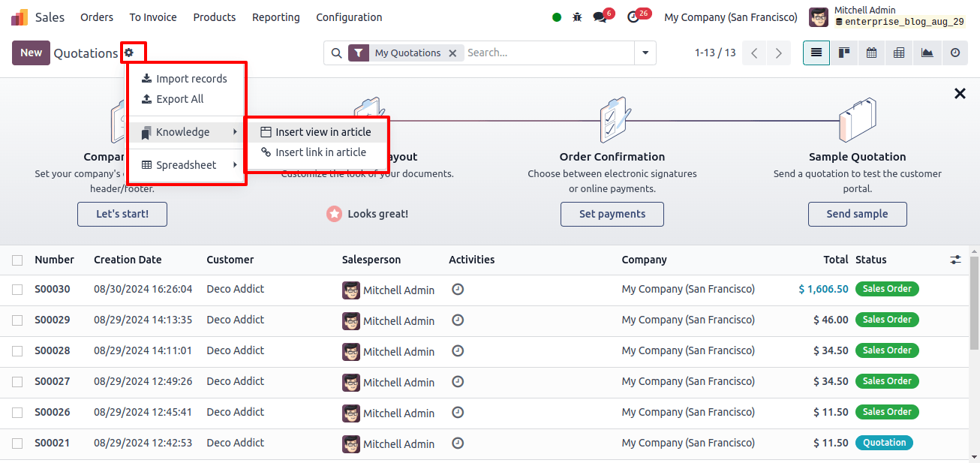The image size is (980, 463).
Task: Expand the Spreadsheet submenu
Action: (x=186, y=165)
